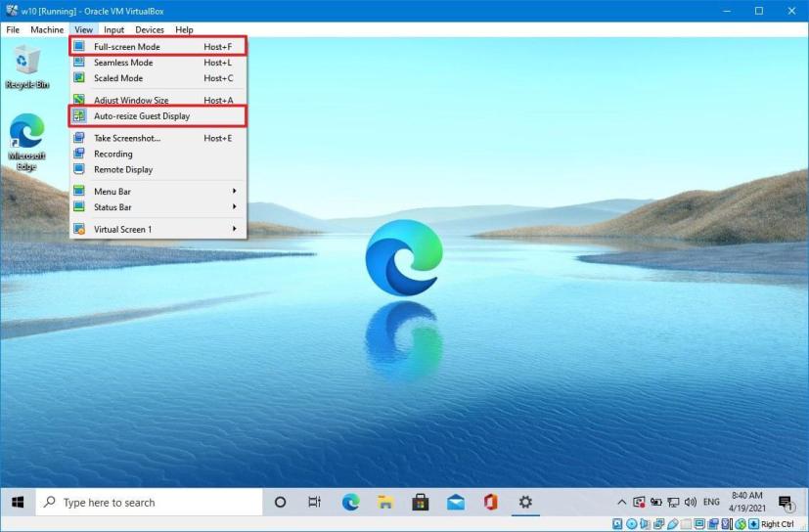Click the keyboard capture arrow icon
Screen dimensions: 809x532
[x=754, y=524]
